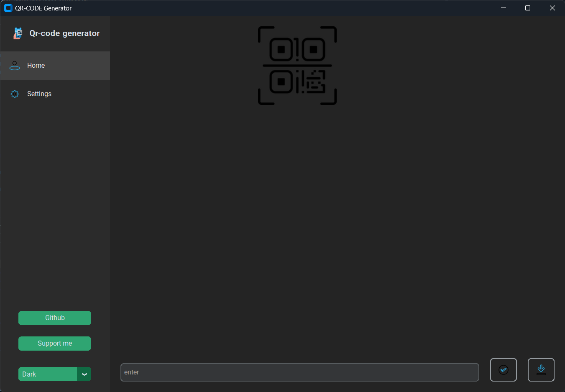
Task: Click the Qr-code generator heading text
Action: pyautogui.click(x=64, y=33)
